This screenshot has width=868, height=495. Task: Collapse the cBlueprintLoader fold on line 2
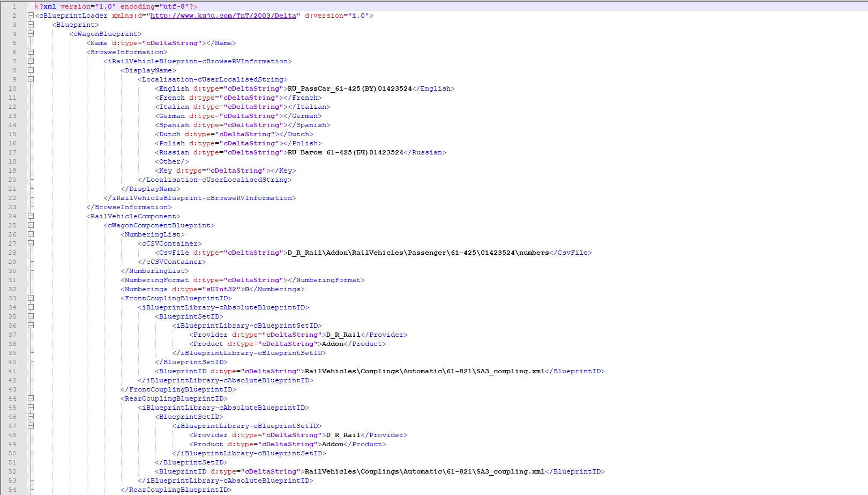(x=31, y=16)
